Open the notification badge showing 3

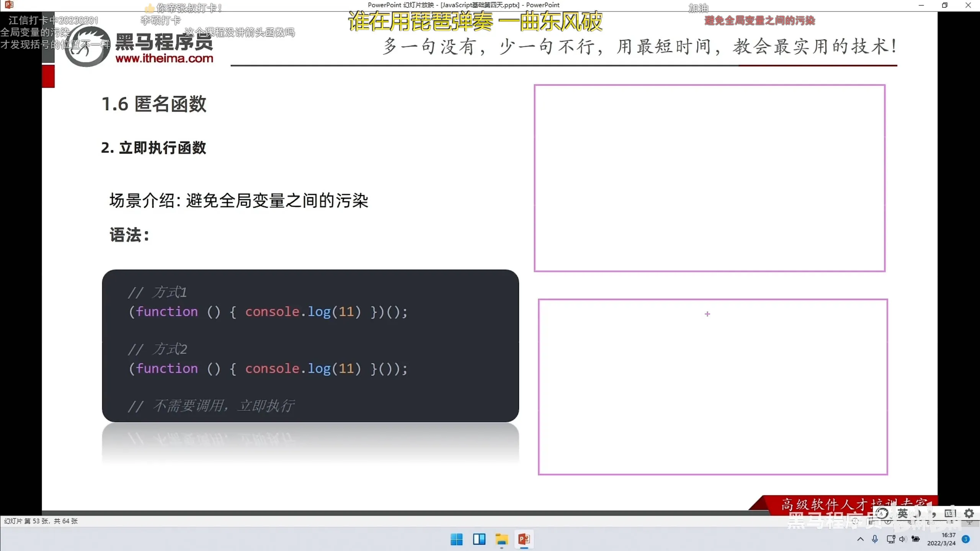[x=965, y=539]
